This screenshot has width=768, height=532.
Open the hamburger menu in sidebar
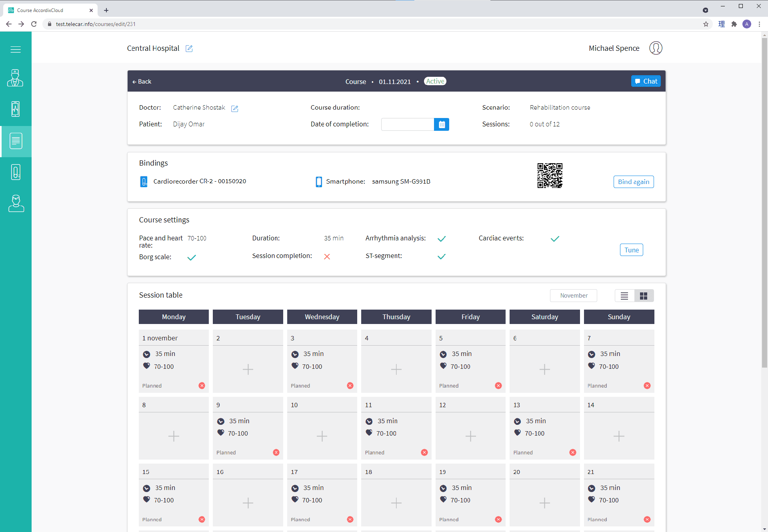[x=16, y=50]
